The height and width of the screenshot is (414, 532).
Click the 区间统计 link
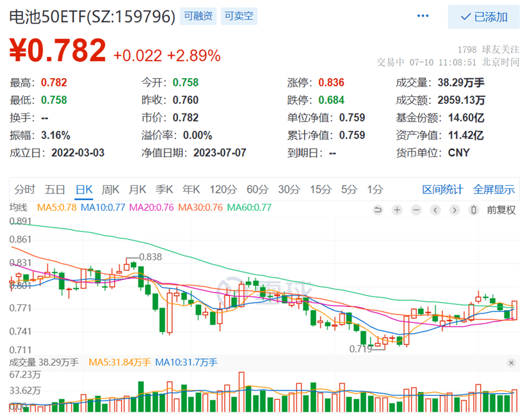coord(442,189)
